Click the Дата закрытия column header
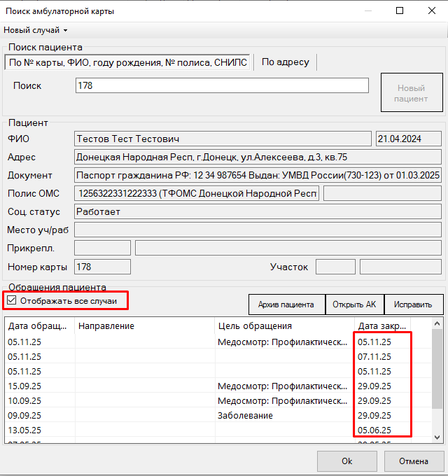 point(382,325)
